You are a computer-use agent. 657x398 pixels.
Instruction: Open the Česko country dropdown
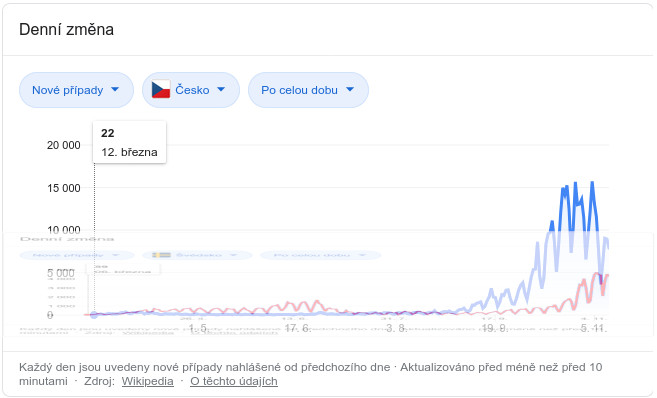(191, 90)
